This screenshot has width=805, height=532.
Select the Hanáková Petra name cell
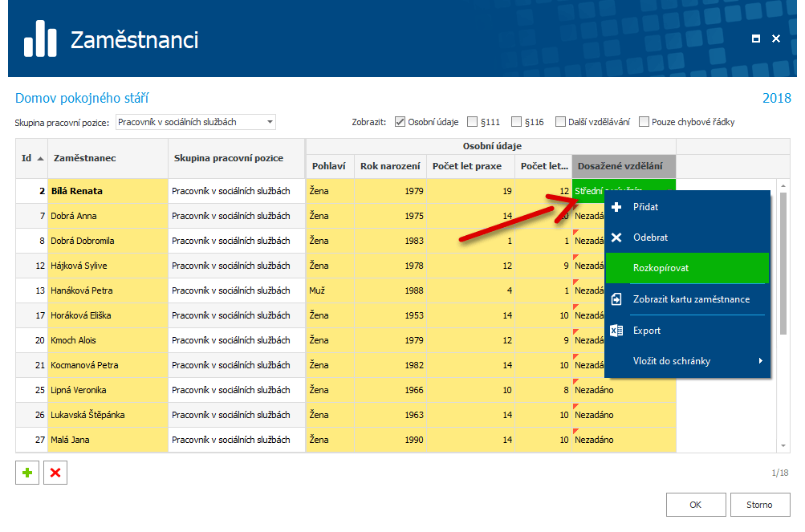pyautogui.click(x=108, y=290)
